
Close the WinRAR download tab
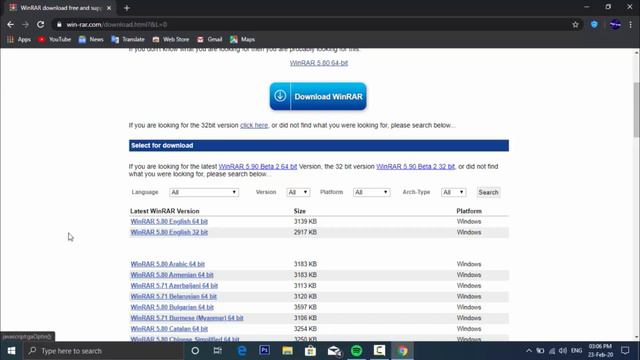pyautogui.click(x=109, y=8)
